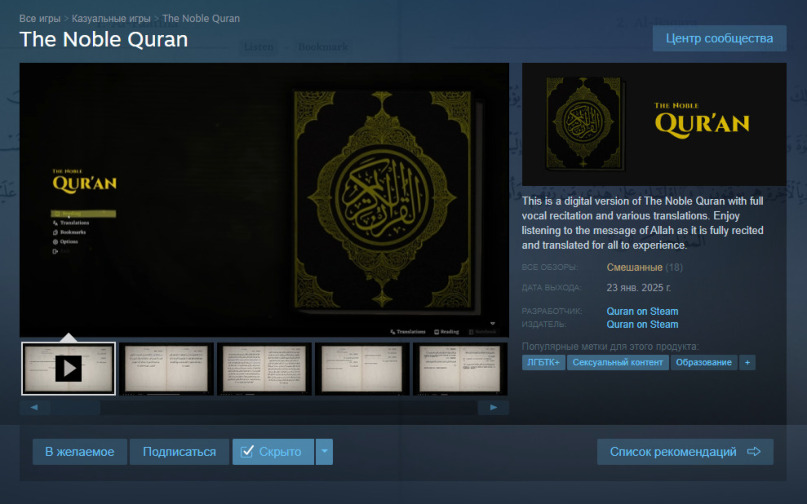Click the page title The Noble Quran
Screen dimensions: 807x504
tap(103, 40)
